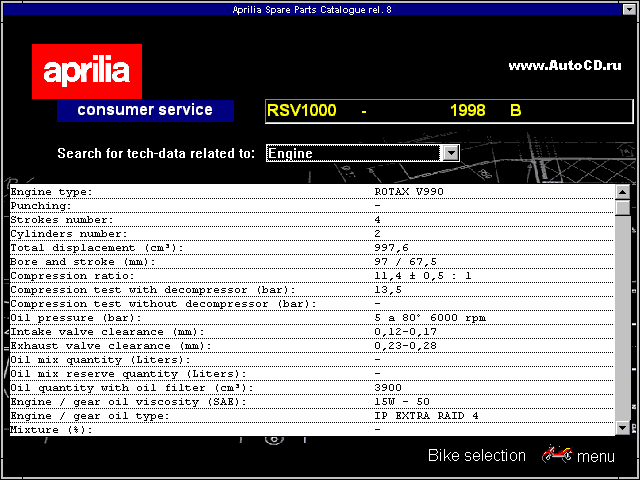The width and height of the screenshot is (640, 480).
Task: Select the 'IP EXTRA RAID 4' value
Action: pyautogui.click(x=427, y=416)
